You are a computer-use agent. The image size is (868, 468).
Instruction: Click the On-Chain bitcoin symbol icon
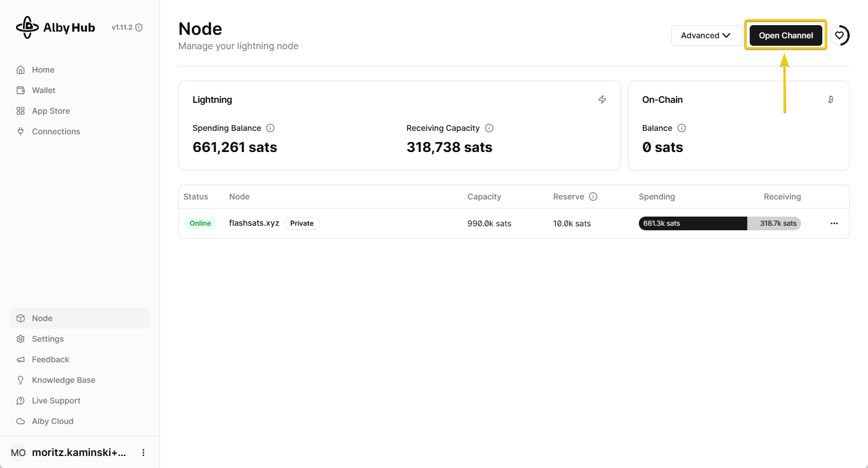(x=831, y=99)
